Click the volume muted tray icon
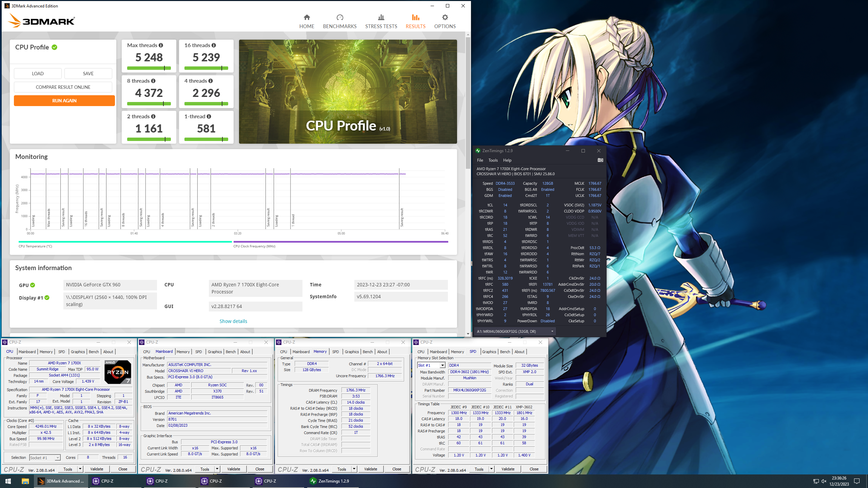This screenshot has width=868, height=488. pos(824,481)
